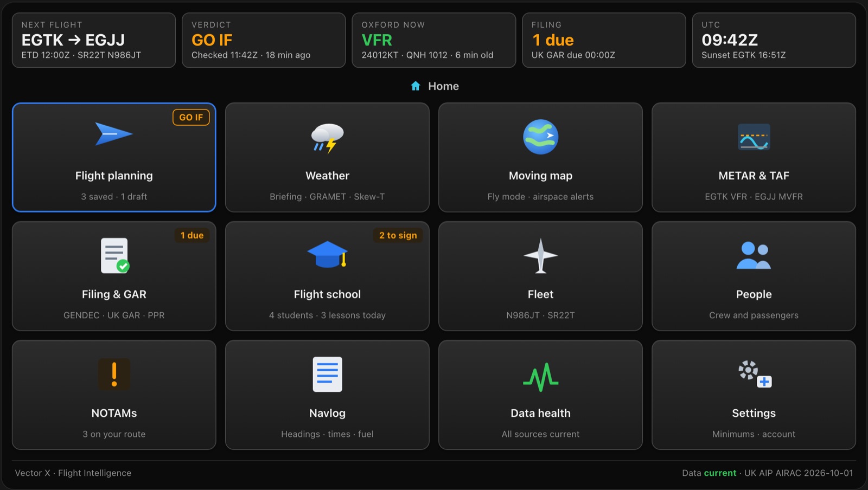Click the Home house icon
The height and width of the screenshot is (490, 868).
pos(416,86)
